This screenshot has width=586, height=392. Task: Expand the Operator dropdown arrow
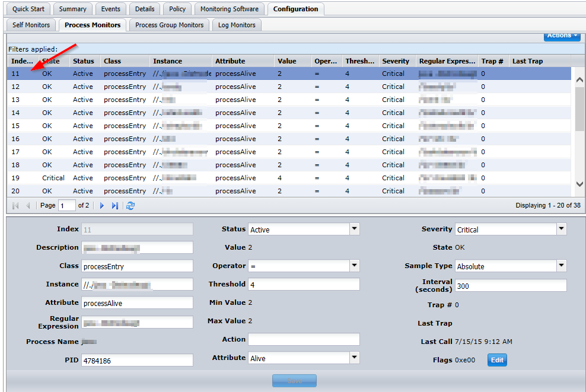[354, 266]
